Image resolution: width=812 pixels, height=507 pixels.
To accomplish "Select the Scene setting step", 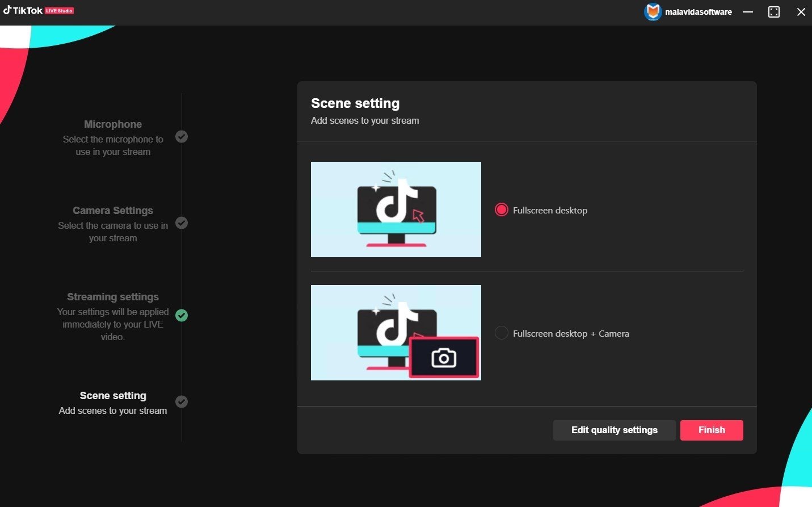I will coord(112,395).
